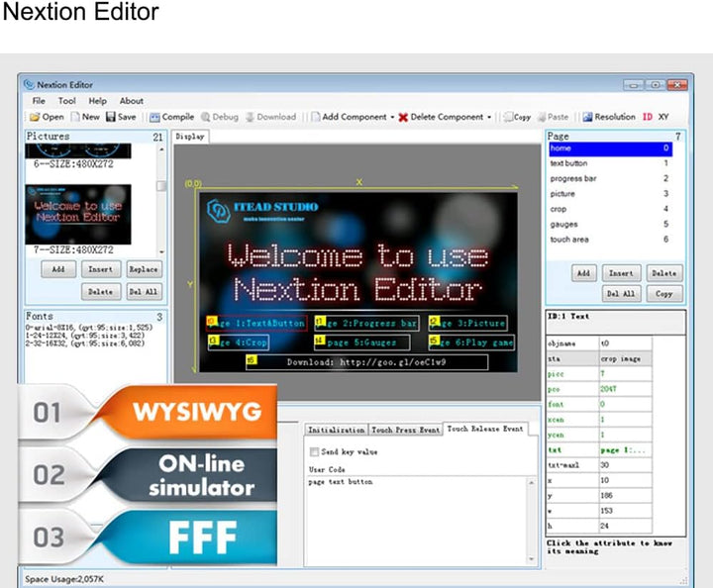Create a new project with New icon
Viewport: 713px width, 588px height.
tap(75, 117)
